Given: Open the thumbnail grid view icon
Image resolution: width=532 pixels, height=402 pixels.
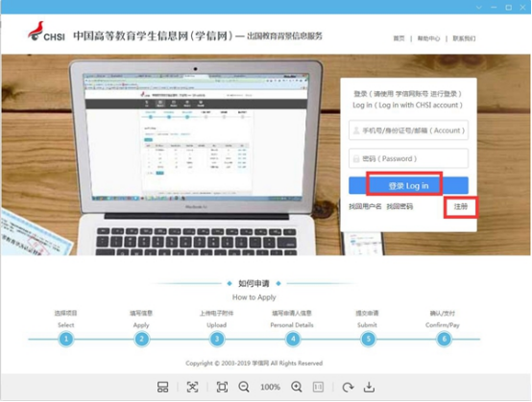Looking at the screenshot, I should tap(162, 387).
